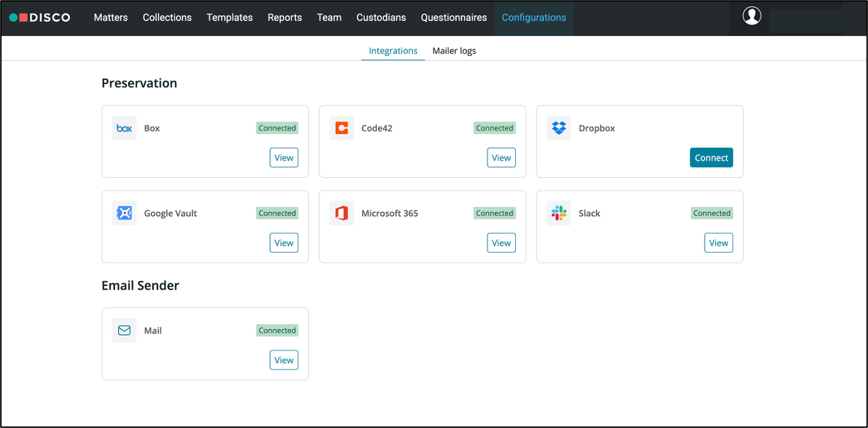Image resolution: width=868 pixels, height=428 pixels.
Task: Click the Code42 logo icon
Action: tap(341, 129)
